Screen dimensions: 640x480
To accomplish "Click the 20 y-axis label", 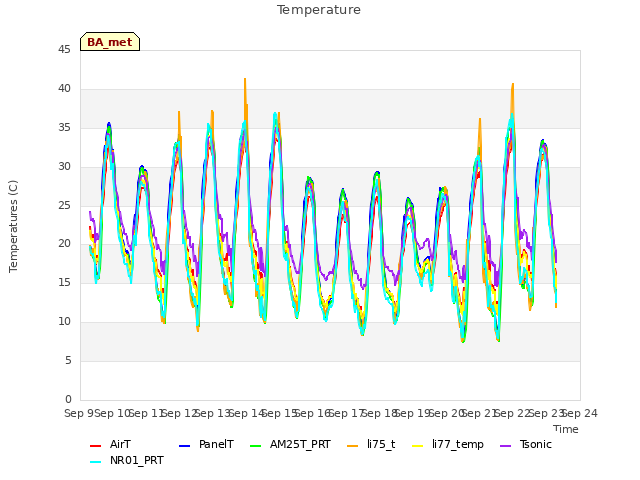I will (x=64, y=243).
